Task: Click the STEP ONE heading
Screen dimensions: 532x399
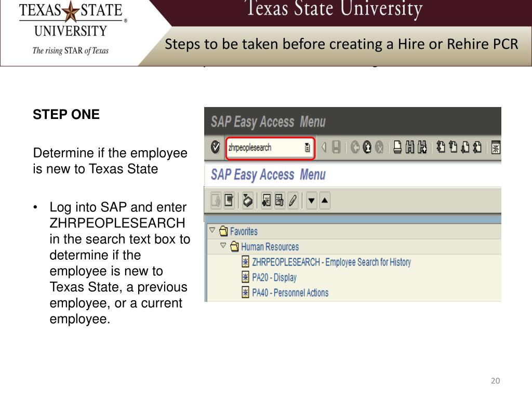Action: point(66,114)
